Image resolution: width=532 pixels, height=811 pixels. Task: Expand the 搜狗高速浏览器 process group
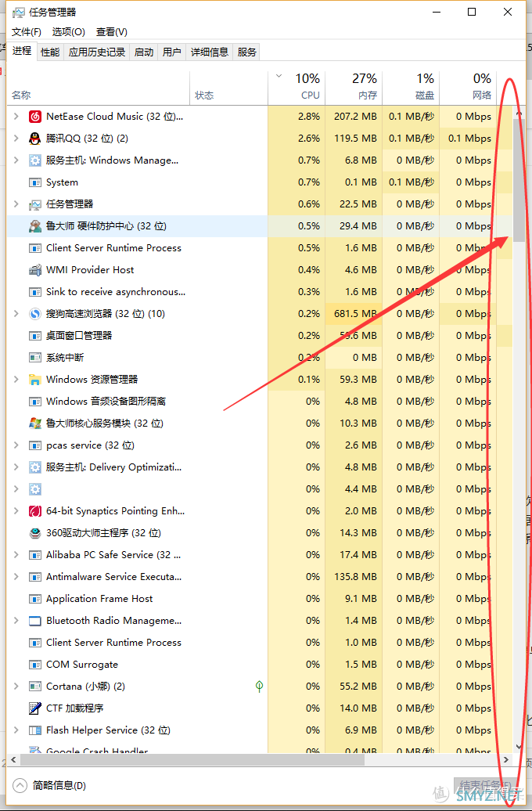16,313
